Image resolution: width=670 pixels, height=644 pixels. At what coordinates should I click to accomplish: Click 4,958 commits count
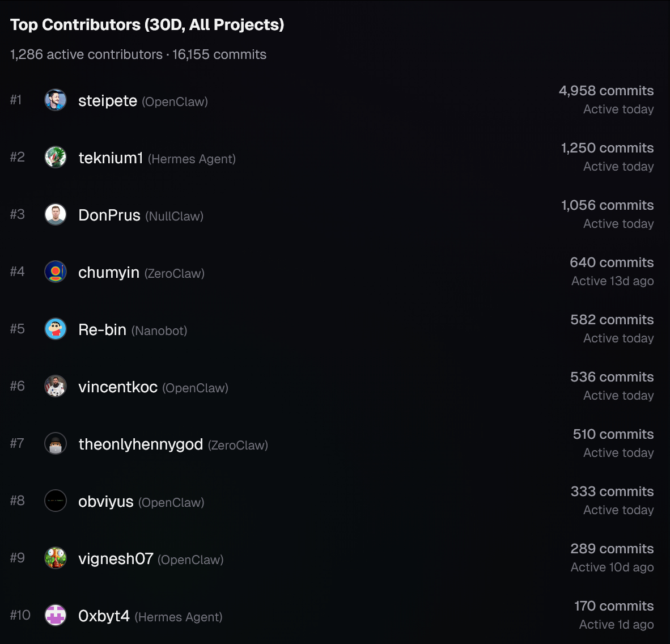click(606, 91)
